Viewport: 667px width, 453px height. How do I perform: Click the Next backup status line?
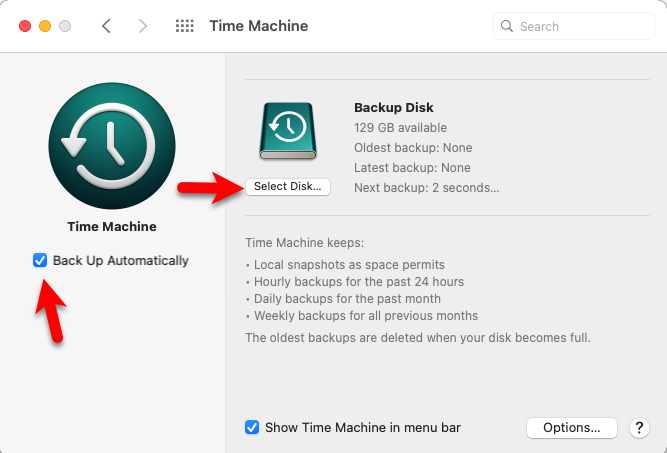(426, 188)
